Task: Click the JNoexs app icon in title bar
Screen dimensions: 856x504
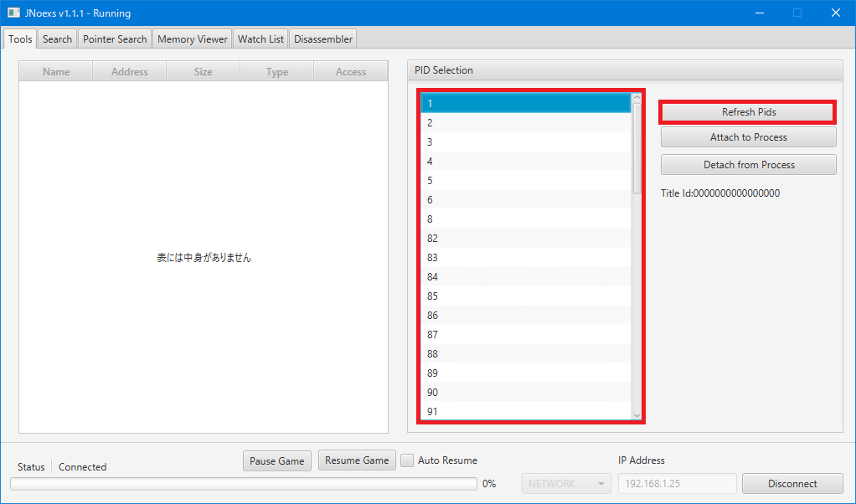Action: pyautogui.click(x=13, y=13)
